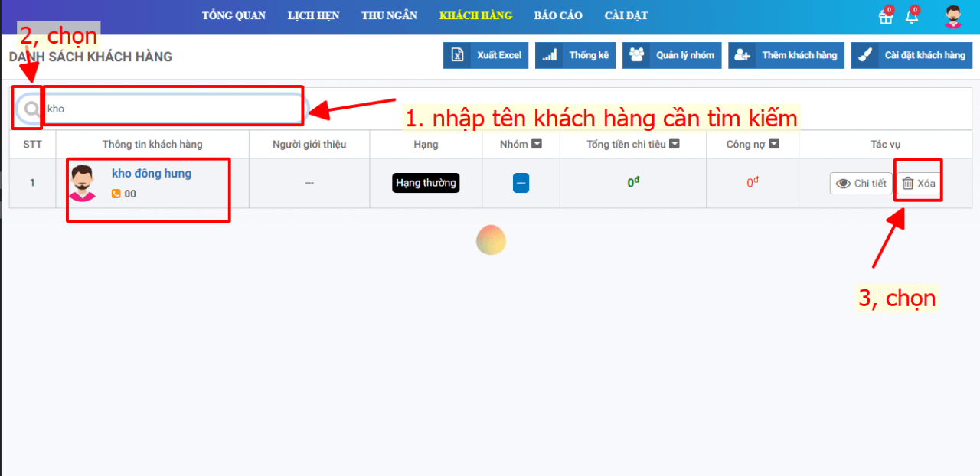Open the gift box icon in header

pos(886,17)
